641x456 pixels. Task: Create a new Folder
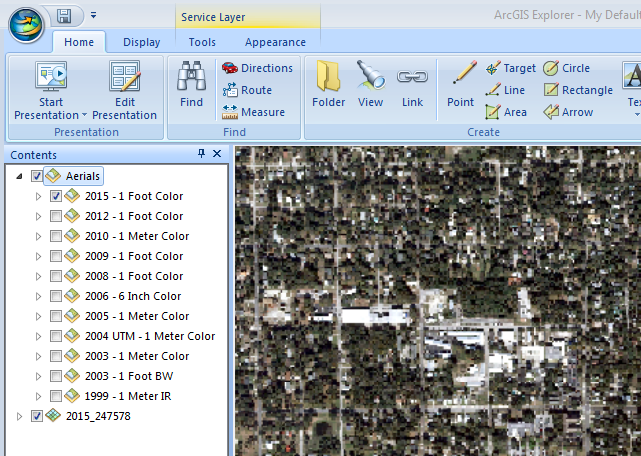(x=328, y=78)
